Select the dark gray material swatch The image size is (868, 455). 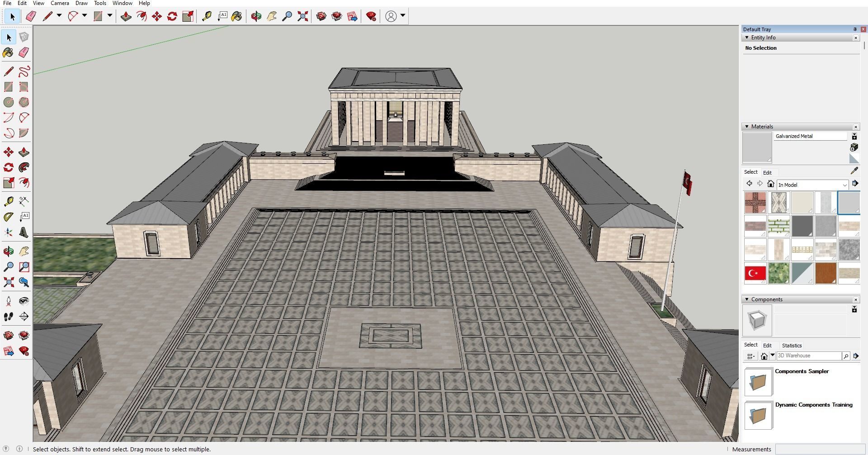(802, 226)
